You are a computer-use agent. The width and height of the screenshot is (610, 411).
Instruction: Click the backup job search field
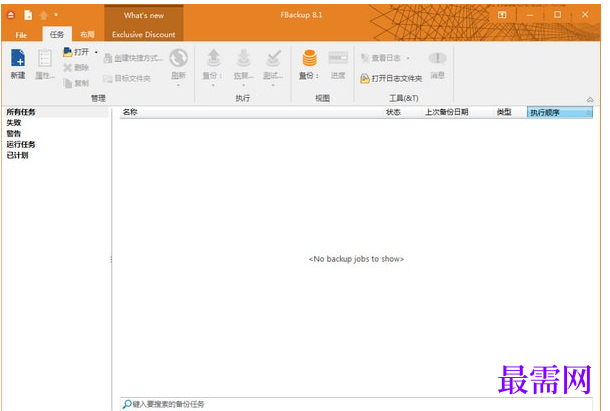coord(356,404)
